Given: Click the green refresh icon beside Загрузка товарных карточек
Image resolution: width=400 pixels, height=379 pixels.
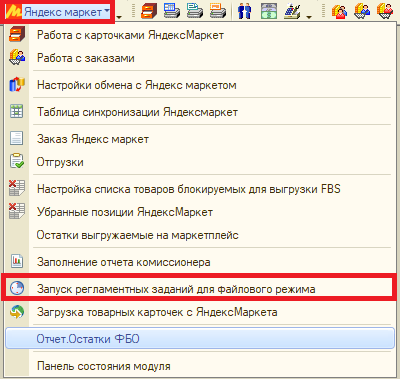Looking at the screenshot, I should [x=17, y=312].
